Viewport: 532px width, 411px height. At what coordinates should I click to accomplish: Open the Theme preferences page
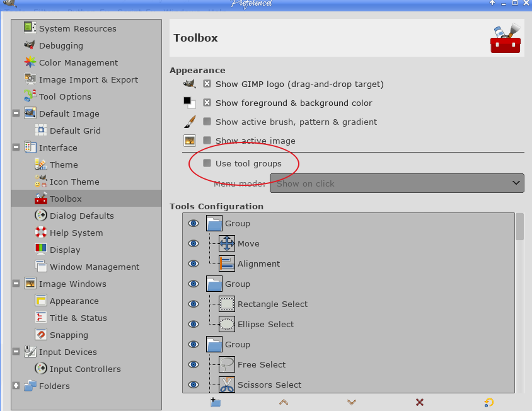(64, 165)
